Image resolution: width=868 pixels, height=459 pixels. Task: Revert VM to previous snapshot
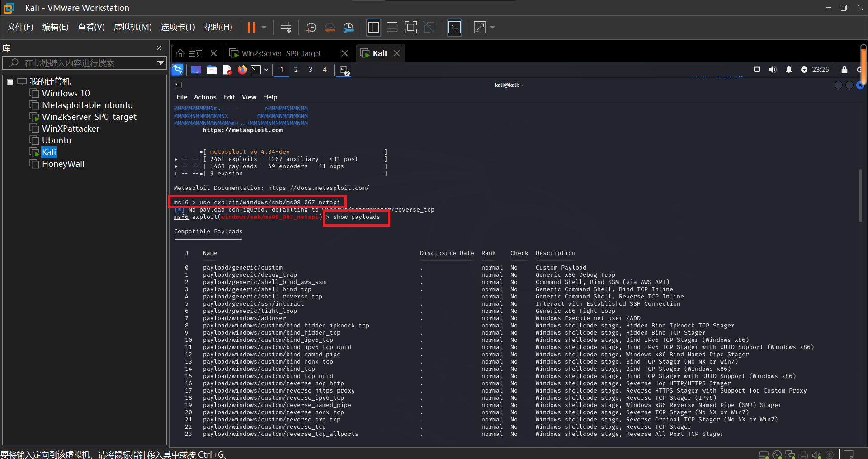(330, 28)
